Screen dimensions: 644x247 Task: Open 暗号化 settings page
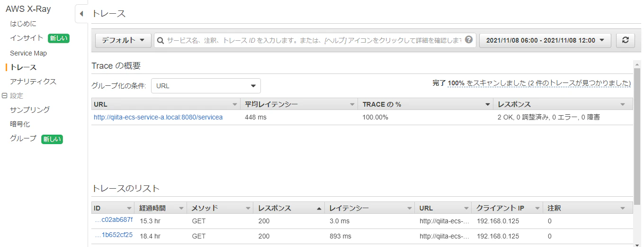coord(20,124)
